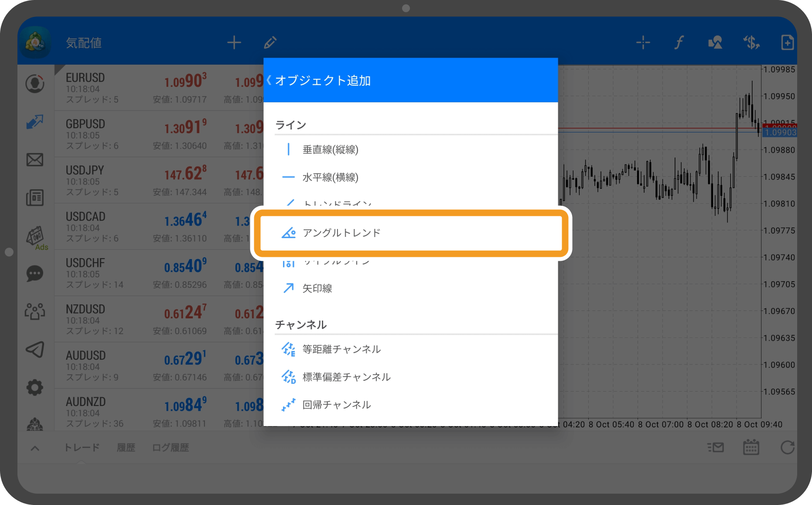Open new order document-plus icon
812x505 pixels.
787,43
